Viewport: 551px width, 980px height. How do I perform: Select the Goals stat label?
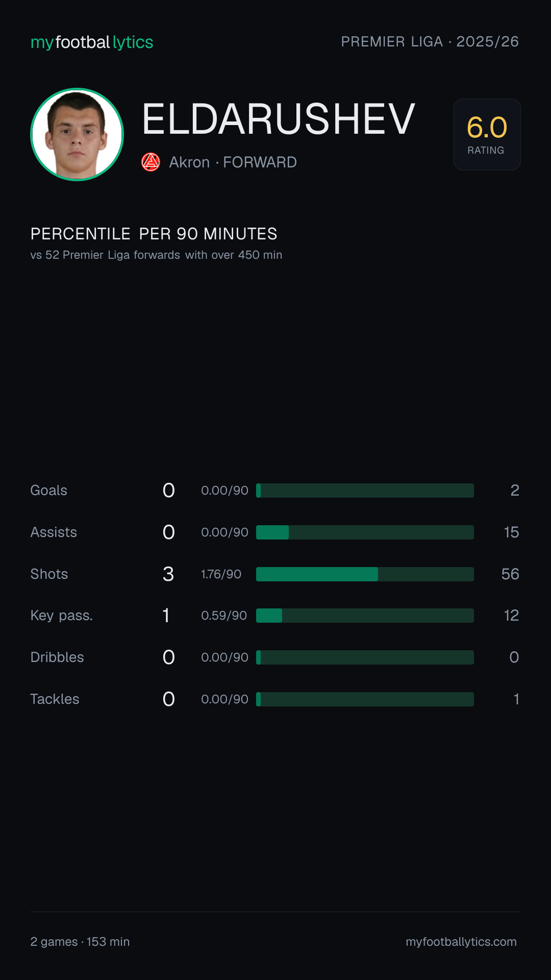coord(48,491)
